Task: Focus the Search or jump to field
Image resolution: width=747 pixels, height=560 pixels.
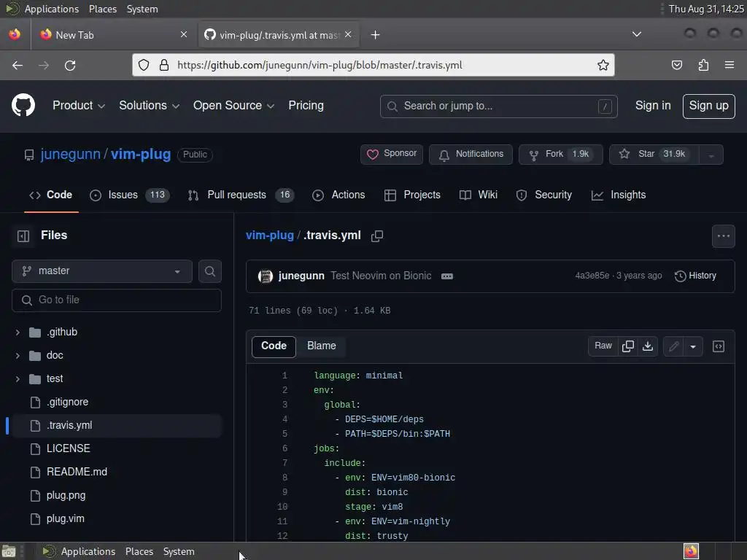Action: point(499,106)
